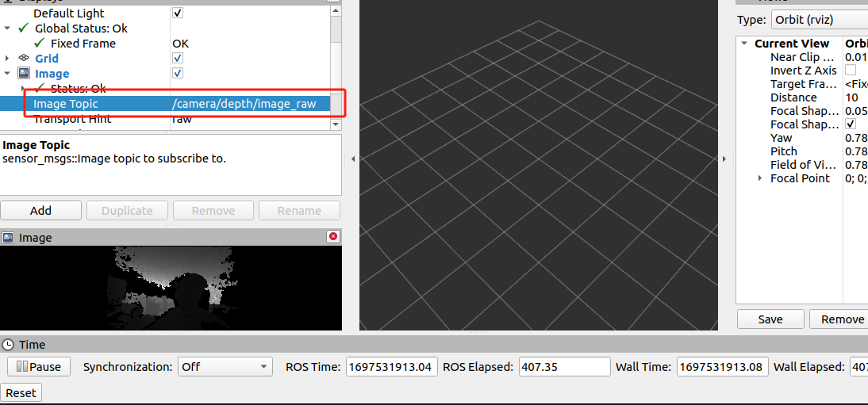Open the Synchronization dropdown set to Off
The image size is (868, 405).
click(225, 366)
